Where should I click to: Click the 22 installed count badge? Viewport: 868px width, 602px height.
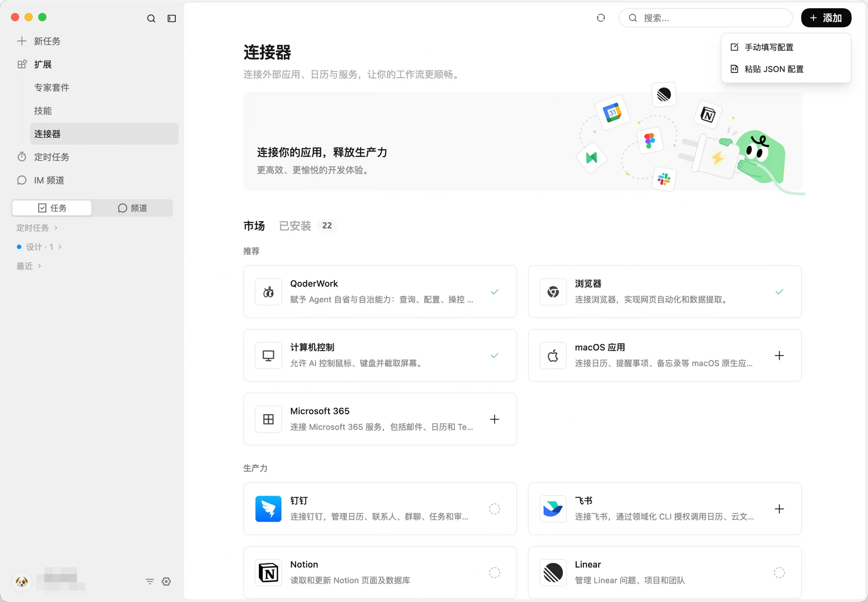click(x=327, y=225)
